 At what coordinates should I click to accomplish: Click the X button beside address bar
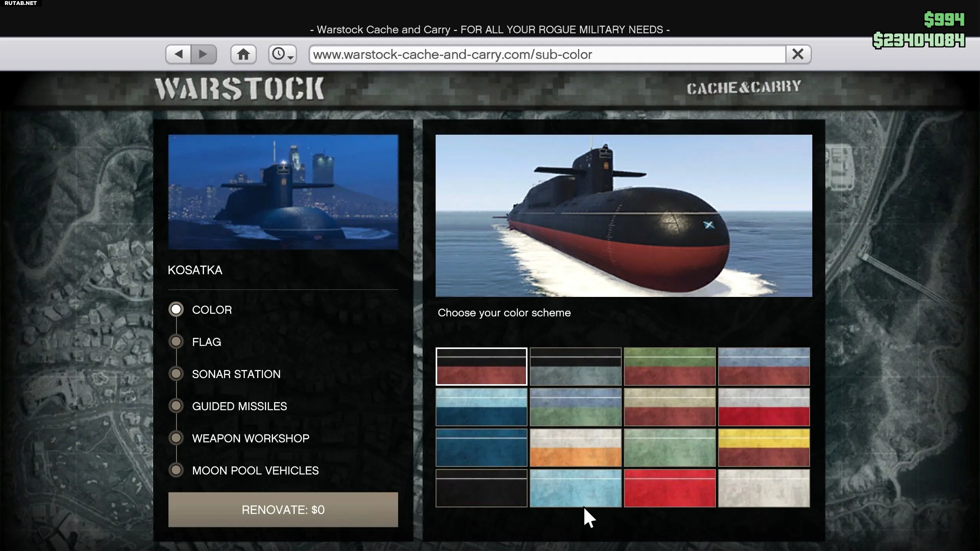798,54
